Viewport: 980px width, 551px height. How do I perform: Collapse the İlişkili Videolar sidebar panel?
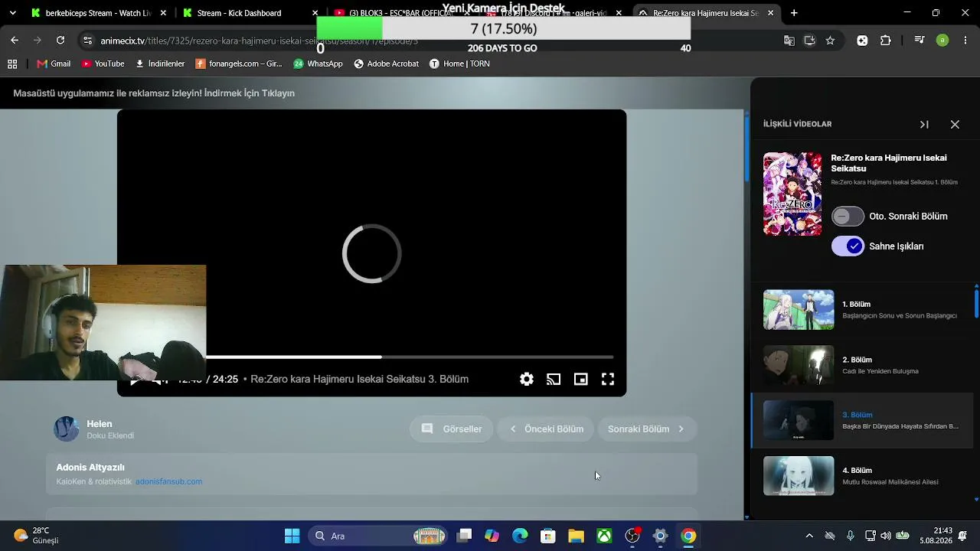[x=924, y=124]
